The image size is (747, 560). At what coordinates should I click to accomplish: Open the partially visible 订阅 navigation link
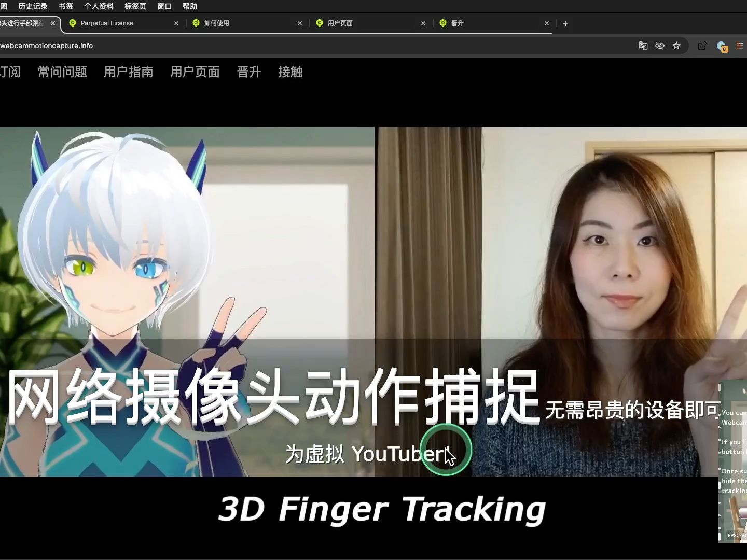(10, 72)
